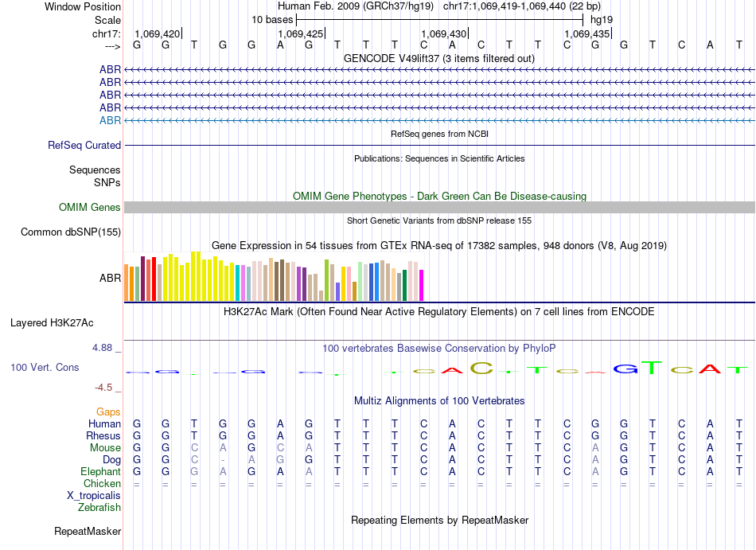Click the dark green bar in GTEx chart
Viewport: 756px width, 550px height.
click(x=404, y=286)
